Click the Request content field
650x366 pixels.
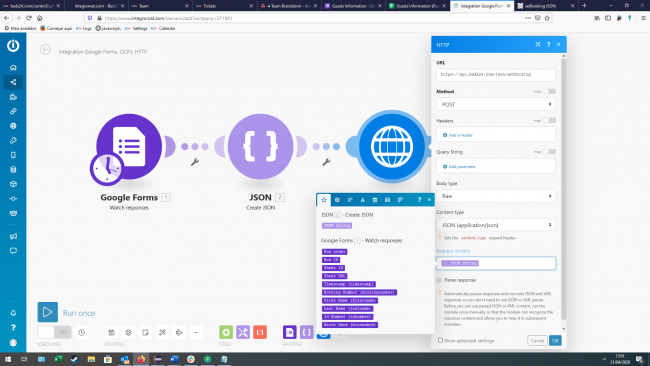pyautogui.click(x=496, y=263)
